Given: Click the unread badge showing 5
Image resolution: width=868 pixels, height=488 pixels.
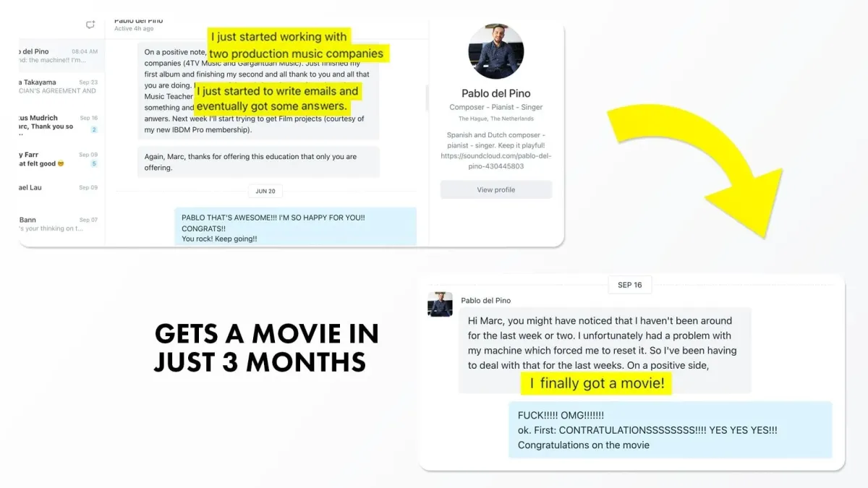Looking at the screenshot, I should pos(94,164).
